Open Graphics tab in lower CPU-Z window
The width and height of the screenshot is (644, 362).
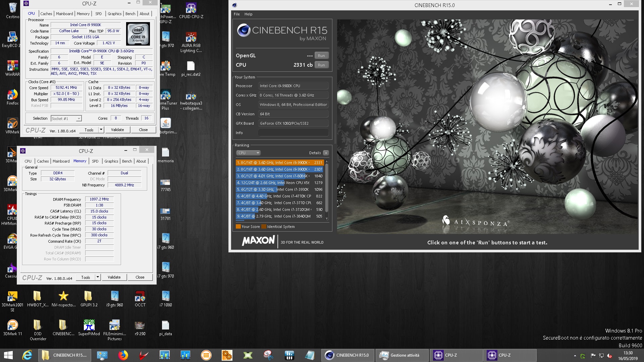pyautogui.click(x=111, y=161)
